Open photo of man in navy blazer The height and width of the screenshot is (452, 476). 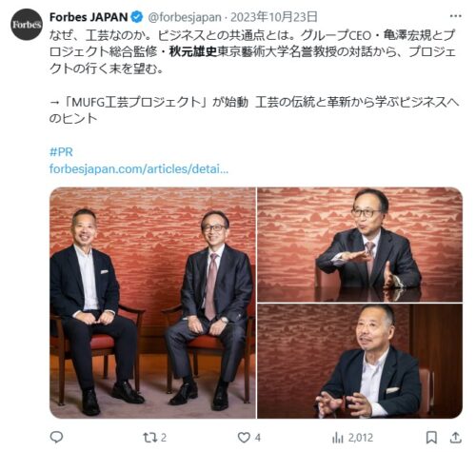click(360, 362)
